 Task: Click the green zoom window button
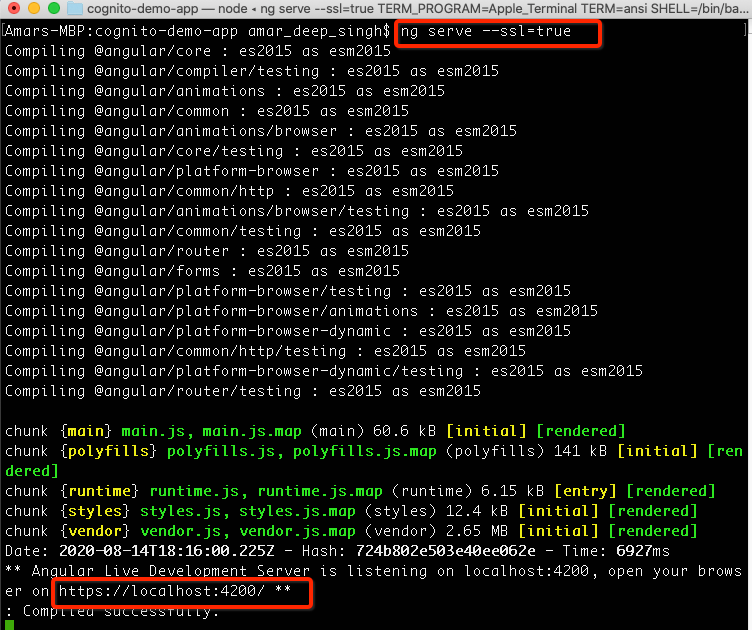(x=54, y=8)
